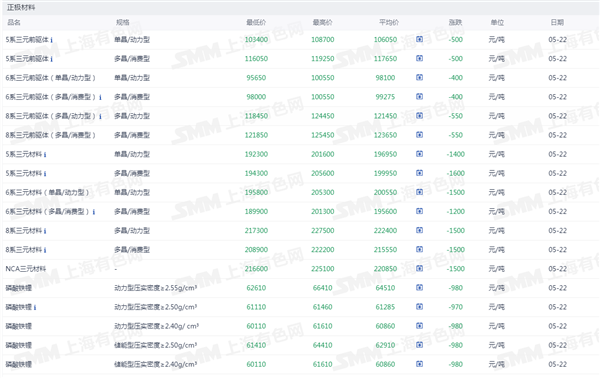This screenshot has height=378, width=600.
Task: Click highest price 205300
Action: pos(323,192)
